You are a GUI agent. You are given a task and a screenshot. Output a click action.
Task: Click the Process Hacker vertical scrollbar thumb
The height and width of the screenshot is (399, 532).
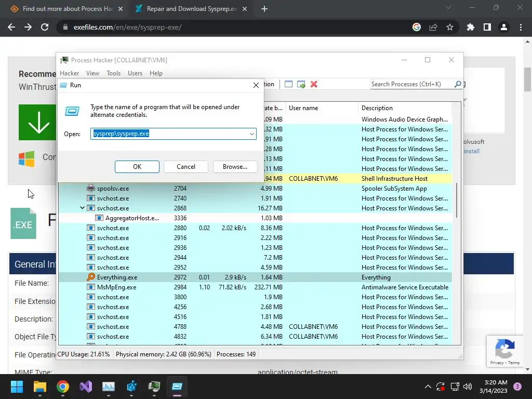(x=457, y=200)
